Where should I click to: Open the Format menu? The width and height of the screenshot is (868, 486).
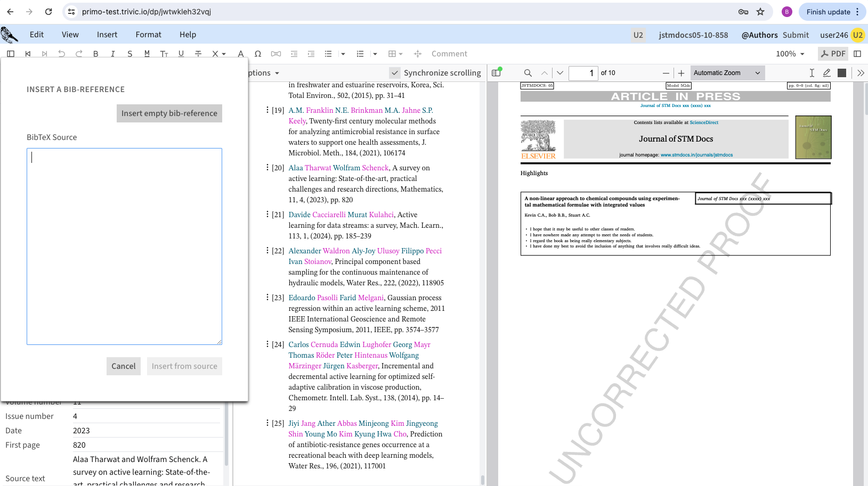[x=148, y=35]
